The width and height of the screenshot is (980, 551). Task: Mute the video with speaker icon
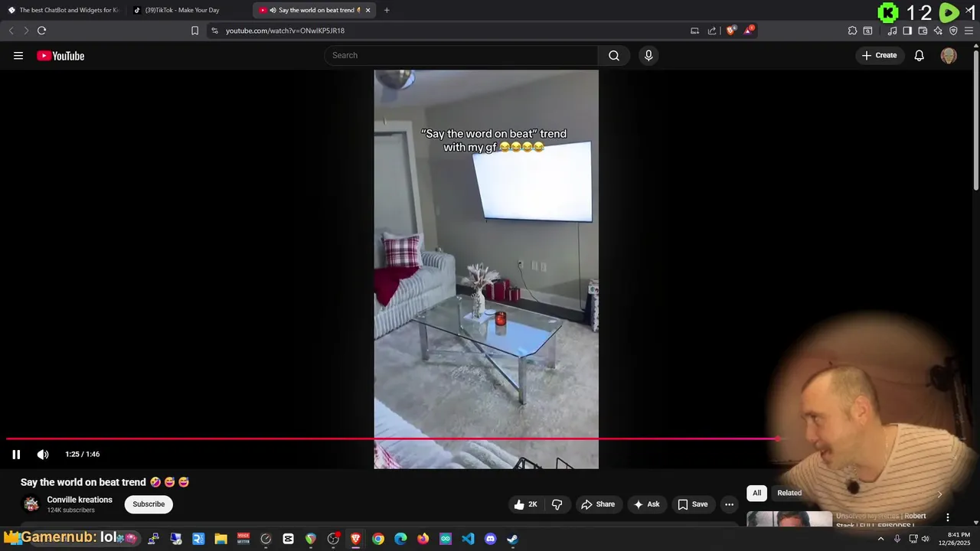click(x=43, y=455)
